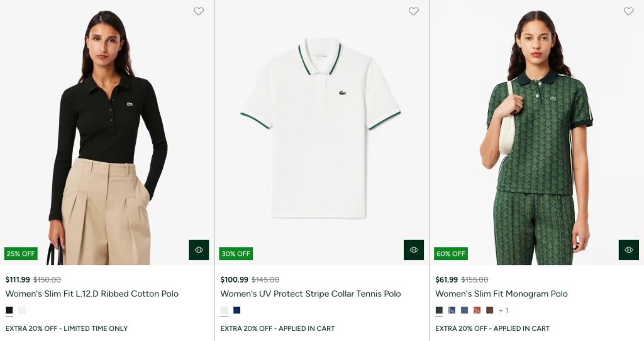Select white swatch for Ribbed Cotton Polo
Image resolution: width=644 pixels, height=341 pixels.
tap(22, 310)
